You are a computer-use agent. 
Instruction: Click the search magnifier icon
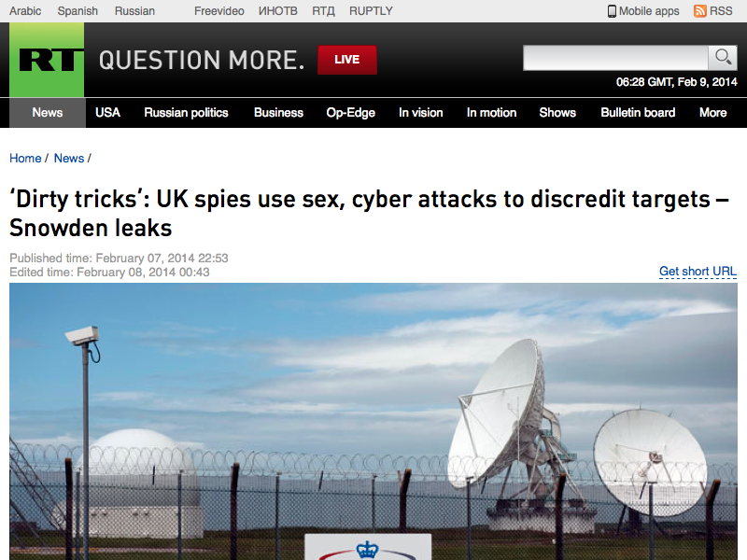coord(723,58)
